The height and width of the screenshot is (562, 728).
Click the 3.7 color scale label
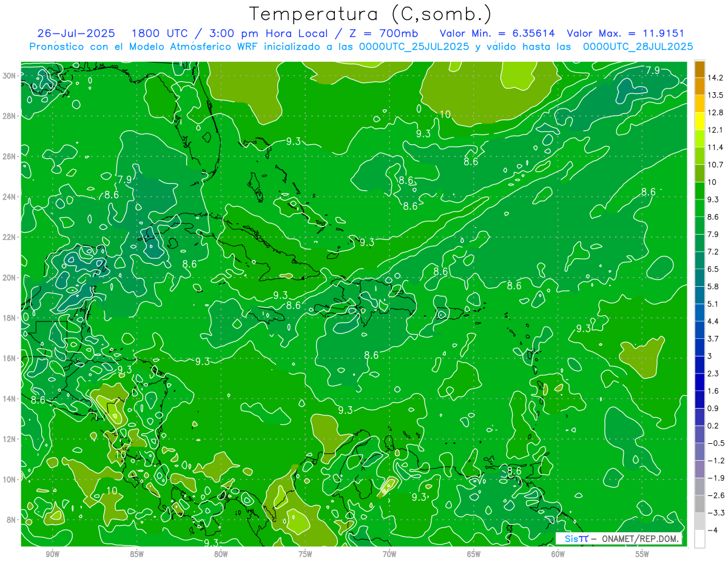pyautogui.click(x=713, y=338)
